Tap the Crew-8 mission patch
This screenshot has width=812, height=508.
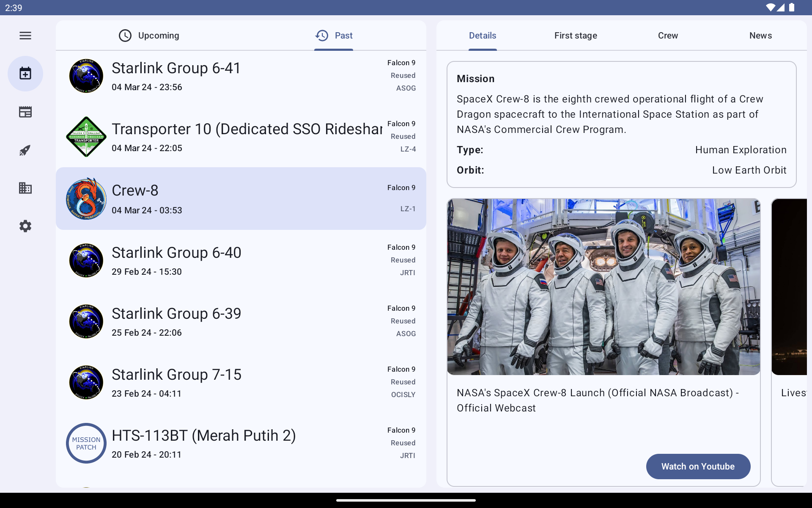pyautogui.click(x=86, y=199)
